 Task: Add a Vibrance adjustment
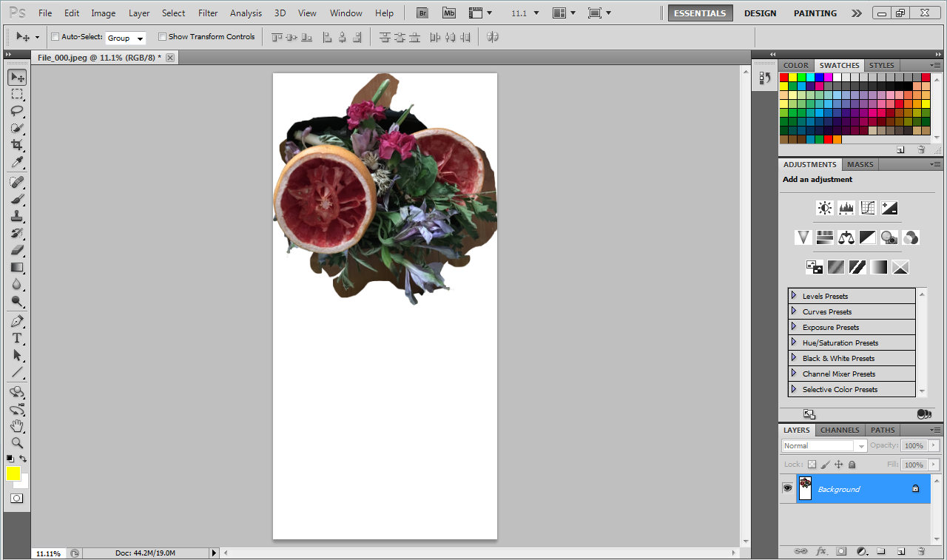point(803,237)
